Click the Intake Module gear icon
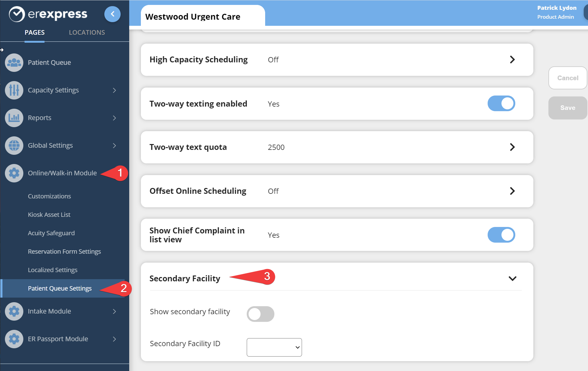588x371 pixels. 14,311
